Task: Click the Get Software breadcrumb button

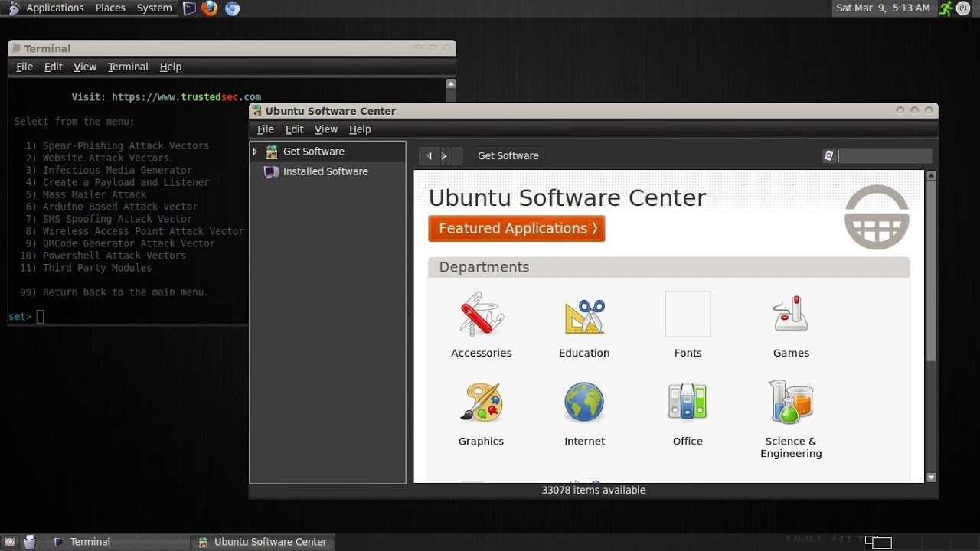Action: (508, 156)
